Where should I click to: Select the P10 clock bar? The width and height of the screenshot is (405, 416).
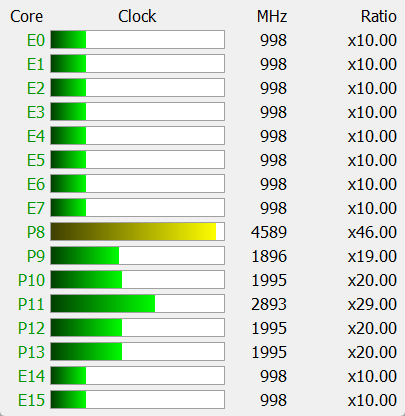[x=137, y=280]
